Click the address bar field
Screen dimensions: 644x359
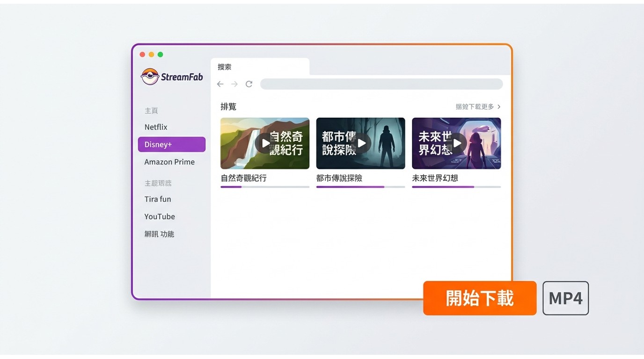click(x=381, y=84)
